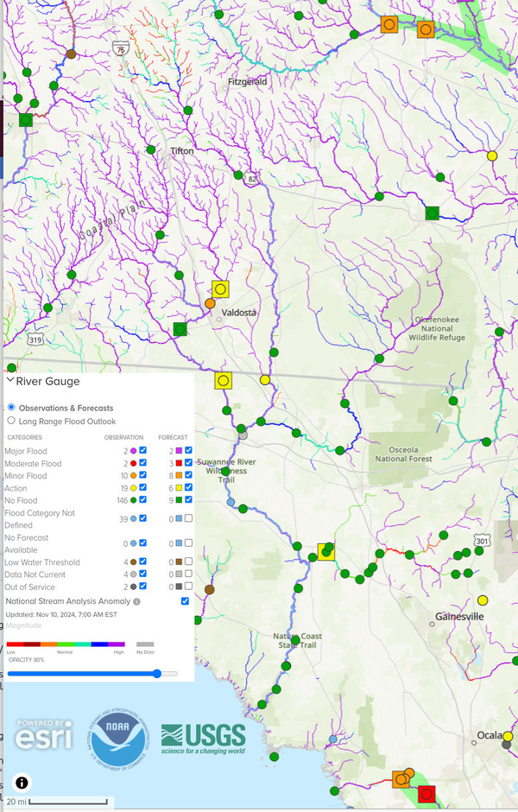Image resolution: width=518 pixels, height=812 pixels.
Task: Select yellow circle gauge beside Ocala label
Action: 509,736
